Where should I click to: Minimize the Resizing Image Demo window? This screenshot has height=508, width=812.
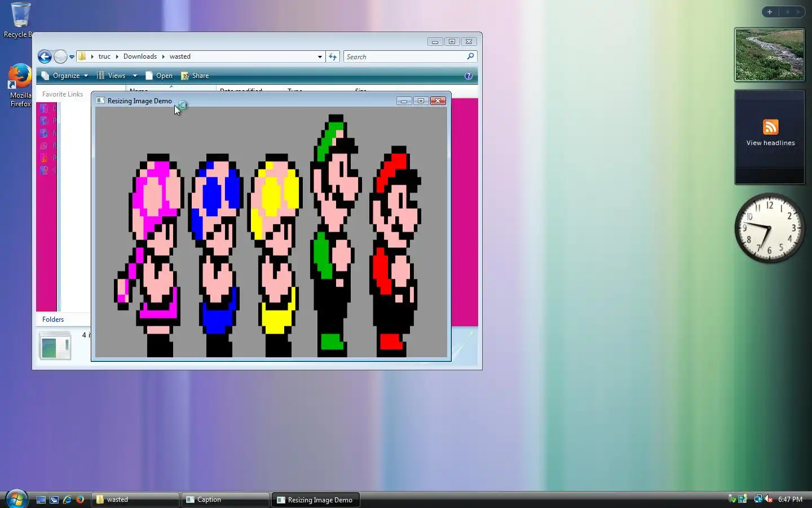point(404,101)
